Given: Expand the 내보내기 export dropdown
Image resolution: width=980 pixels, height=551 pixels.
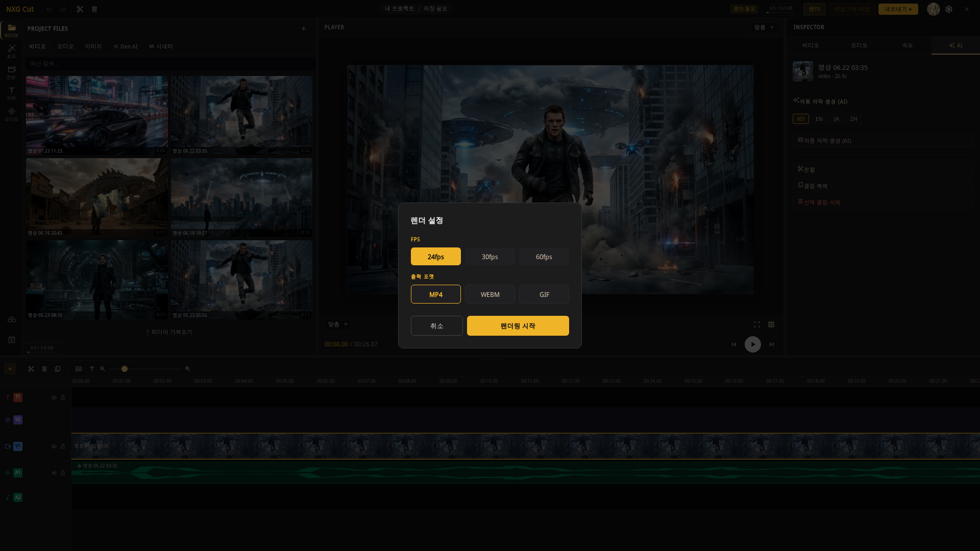Looking at the screenshot, I should (x=898, y=9).
